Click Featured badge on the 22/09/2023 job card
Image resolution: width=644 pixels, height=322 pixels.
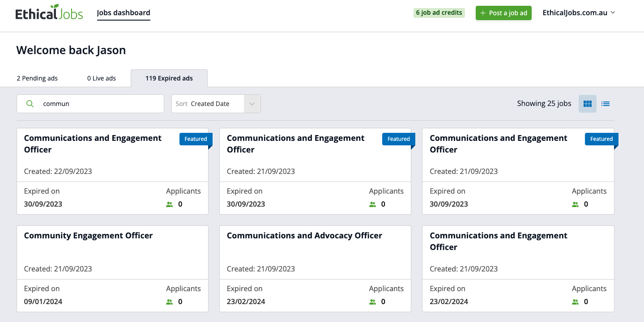[x=196, y=139]
